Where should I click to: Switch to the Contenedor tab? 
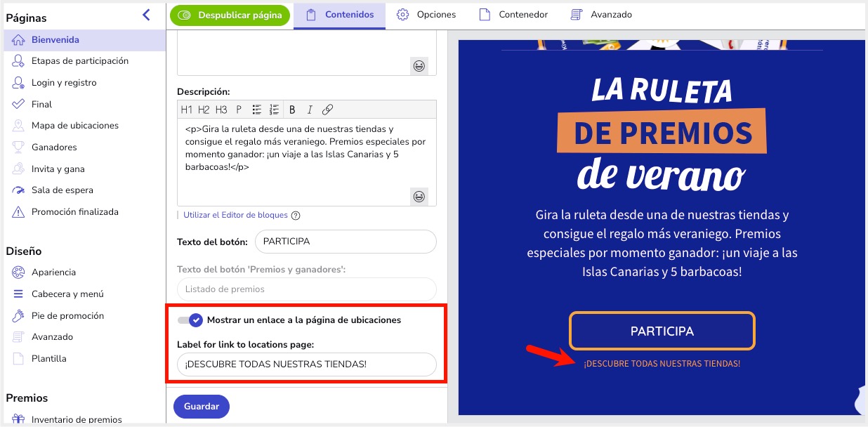(513, 15)
